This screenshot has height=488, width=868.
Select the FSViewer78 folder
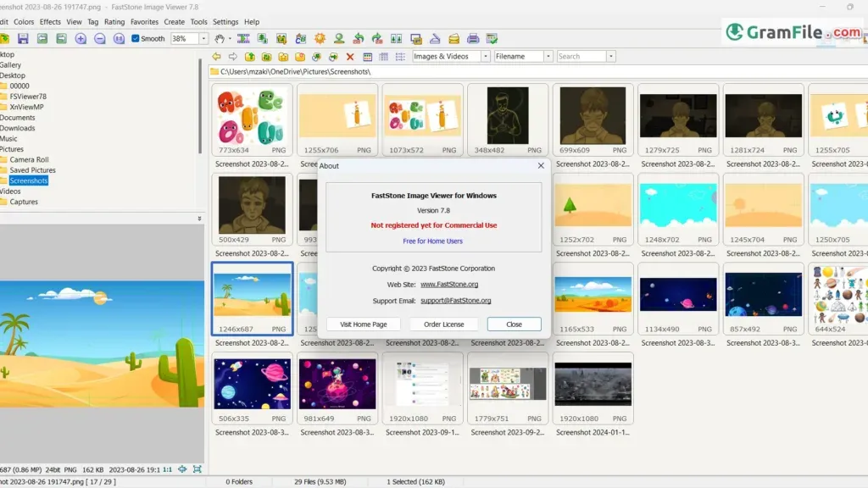(x=28, y=97)
